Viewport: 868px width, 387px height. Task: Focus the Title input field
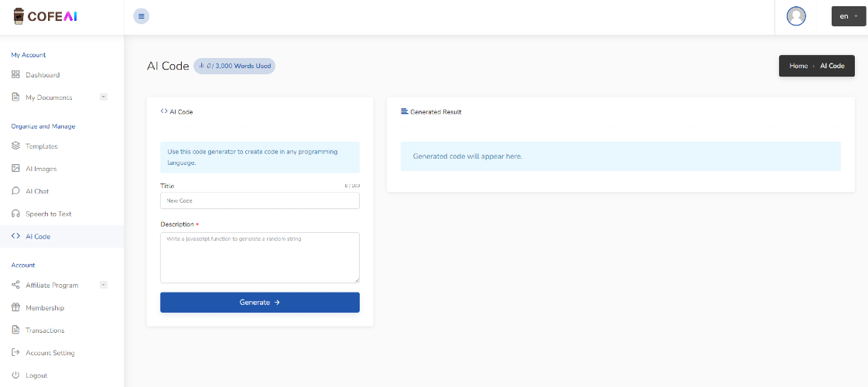coord(260,200)
